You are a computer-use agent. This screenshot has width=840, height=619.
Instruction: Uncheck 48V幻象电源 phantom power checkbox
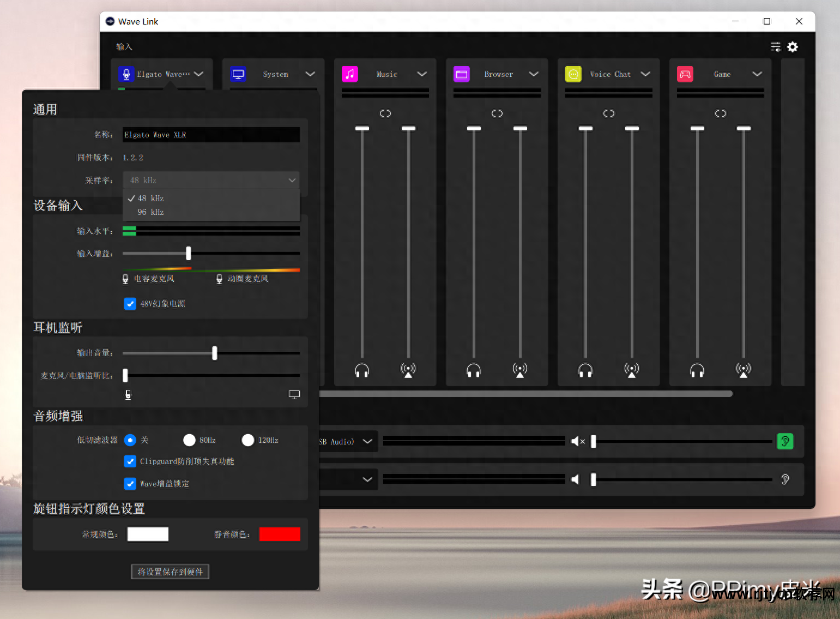coord(130,304)
